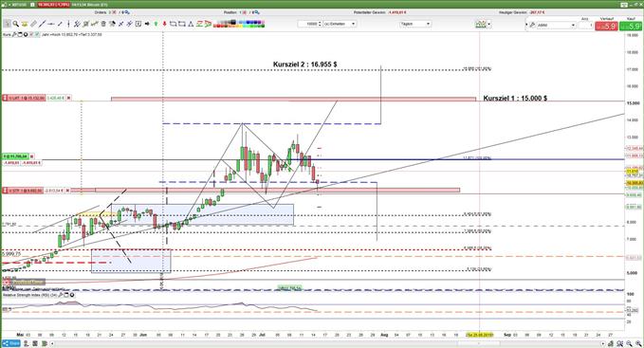Screen dimensions: 644x348
Task: Select the horizontal line tool
Action: pos(50,24)
